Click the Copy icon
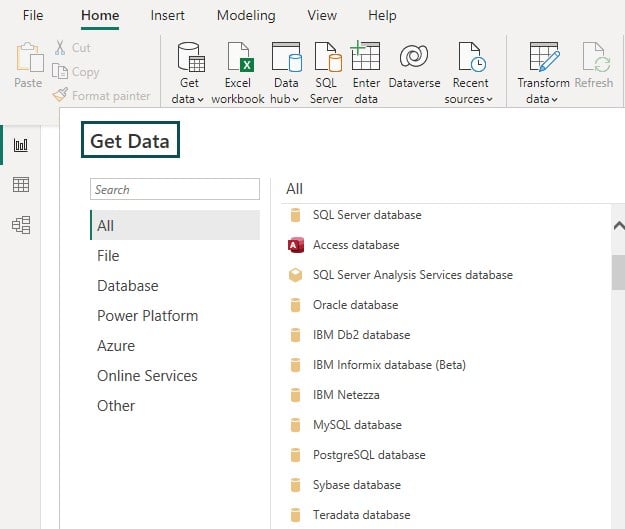 pyautogui.click(x=60, y=72)
